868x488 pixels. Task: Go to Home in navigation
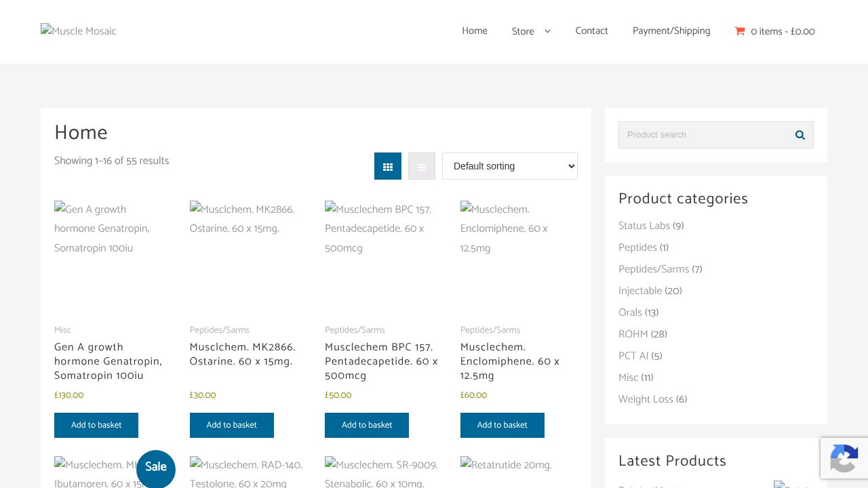click(475, 31)
